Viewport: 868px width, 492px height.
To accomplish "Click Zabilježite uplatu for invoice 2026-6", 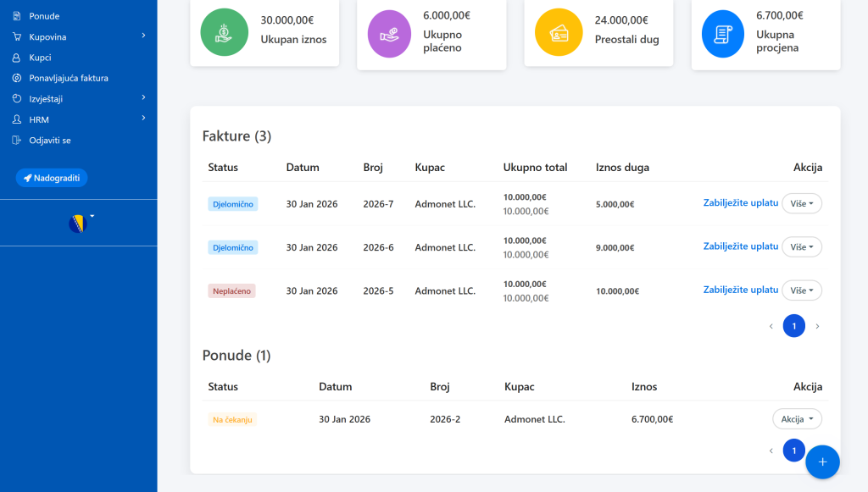I will [x=740, y=246].
